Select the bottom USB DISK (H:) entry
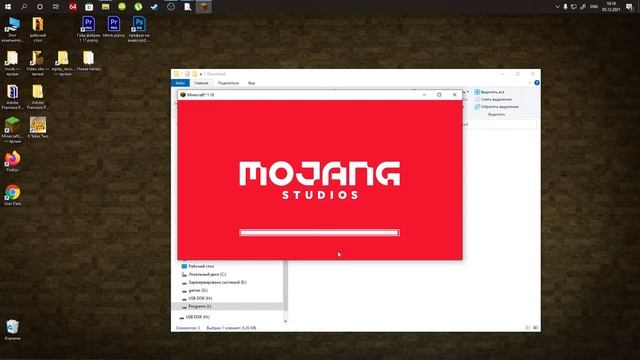The width and height of the screenshot is (640, 360). [x=194, y=317]
